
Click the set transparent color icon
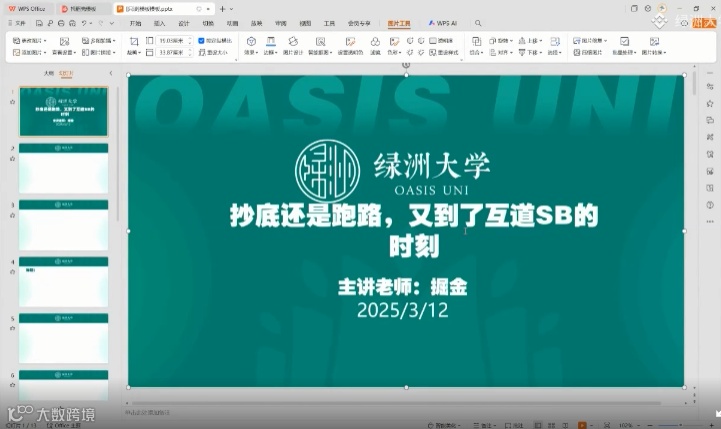pyautogui.click(x=350, y=42)
